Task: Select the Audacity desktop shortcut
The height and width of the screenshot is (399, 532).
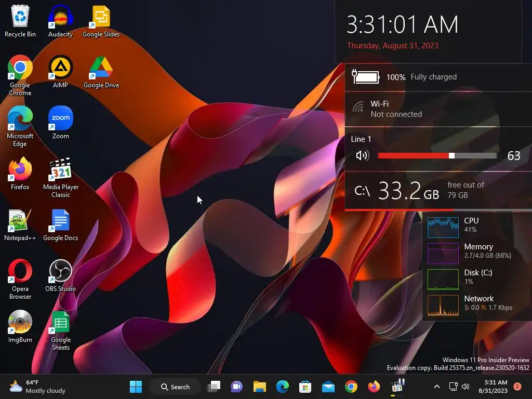Action: pos(60,21)
